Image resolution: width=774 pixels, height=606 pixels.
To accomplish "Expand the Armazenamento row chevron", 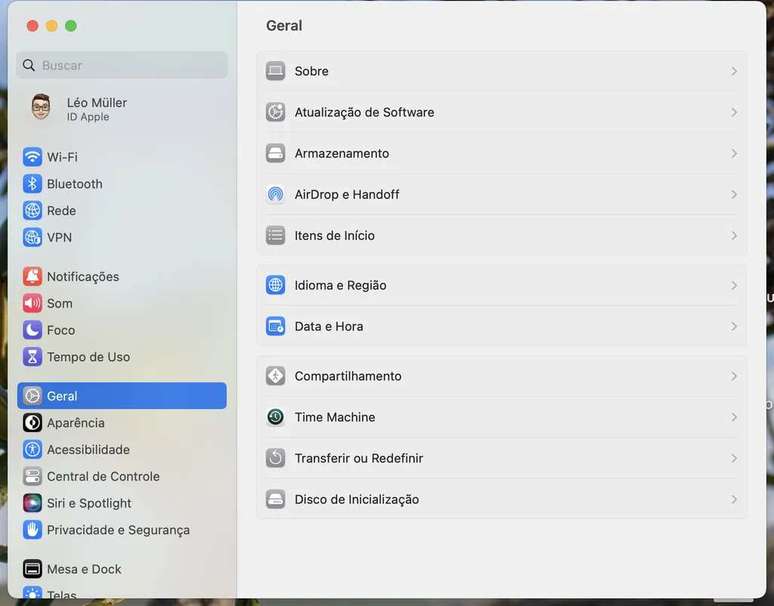I will coord(734,153).
